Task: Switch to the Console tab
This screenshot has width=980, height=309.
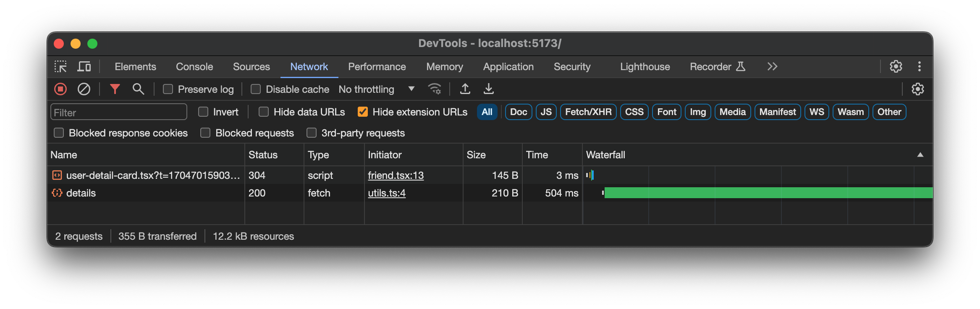Action: coord(194,67)
